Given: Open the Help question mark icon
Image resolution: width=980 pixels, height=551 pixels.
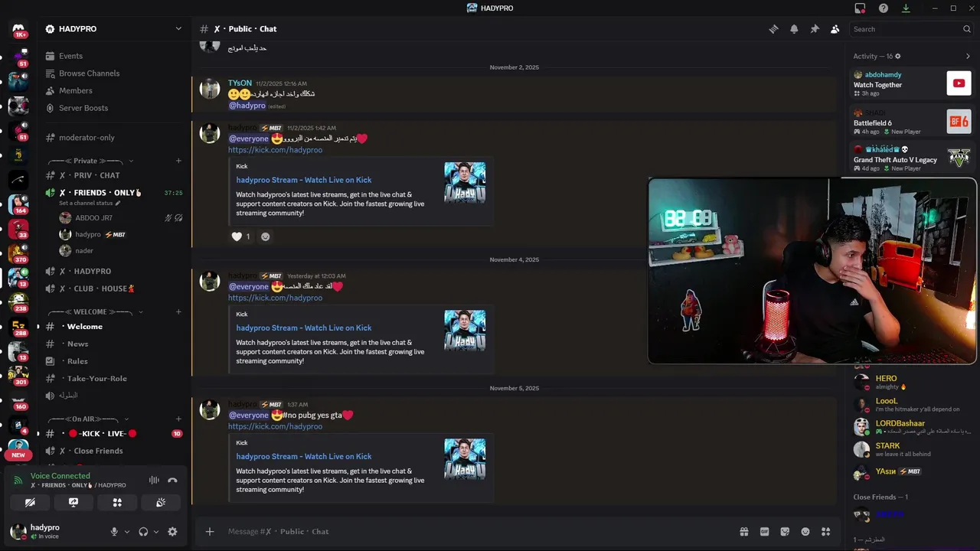Looking at the screenshot, I should (x=884, y=8).
